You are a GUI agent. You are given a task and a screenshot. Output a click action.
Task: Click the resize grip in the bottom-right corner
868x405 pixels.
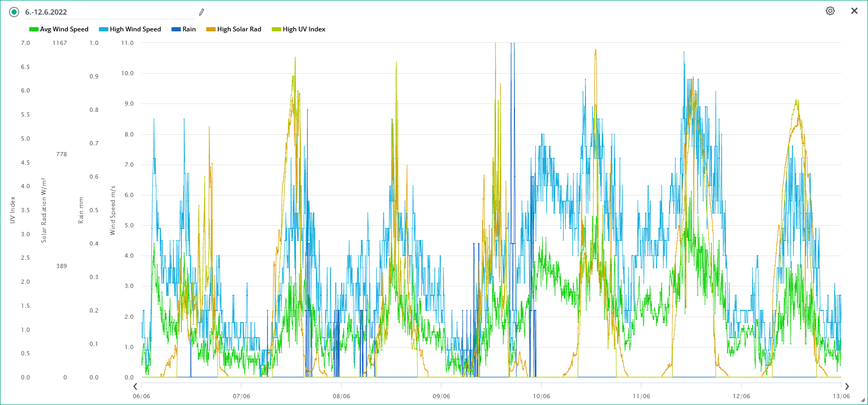click(x=862, y=400)
